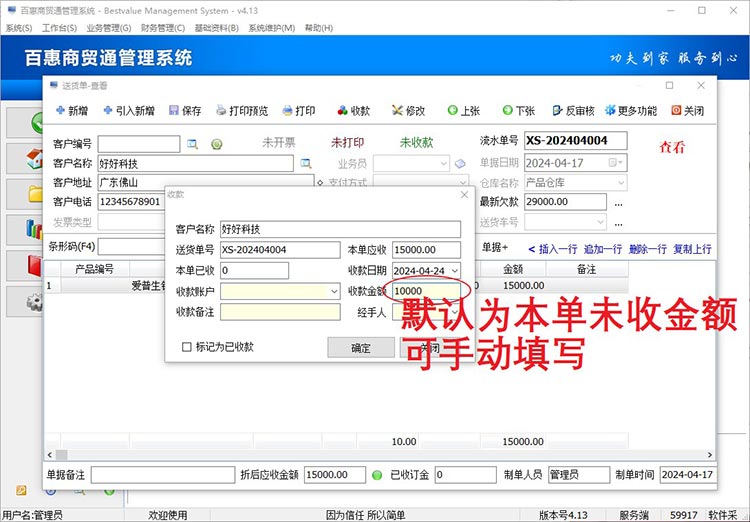This screenshot has height=522, width=750.
Task: Click the 新增 toolbar button
Action: pyautogui.click(x=72, y=111)
